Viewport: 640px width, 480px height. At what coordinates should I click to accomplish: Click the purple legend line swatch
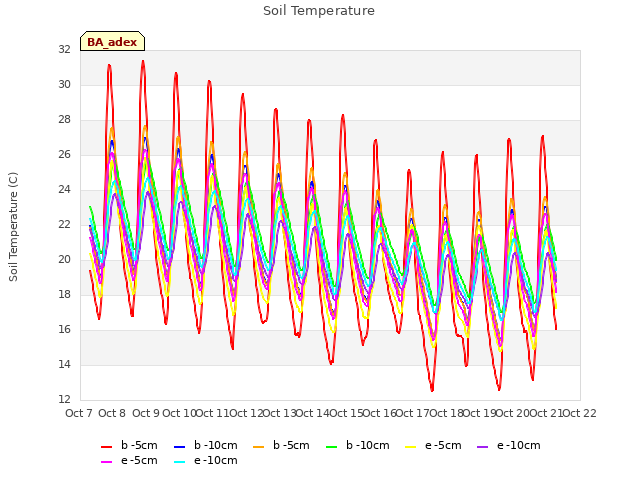[482, 447]
